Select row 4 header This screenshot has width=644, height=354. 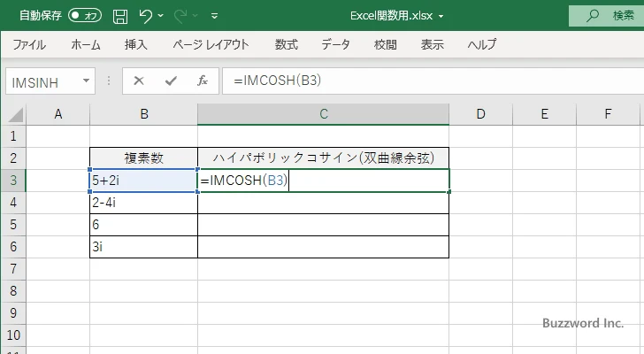(13, 203)
